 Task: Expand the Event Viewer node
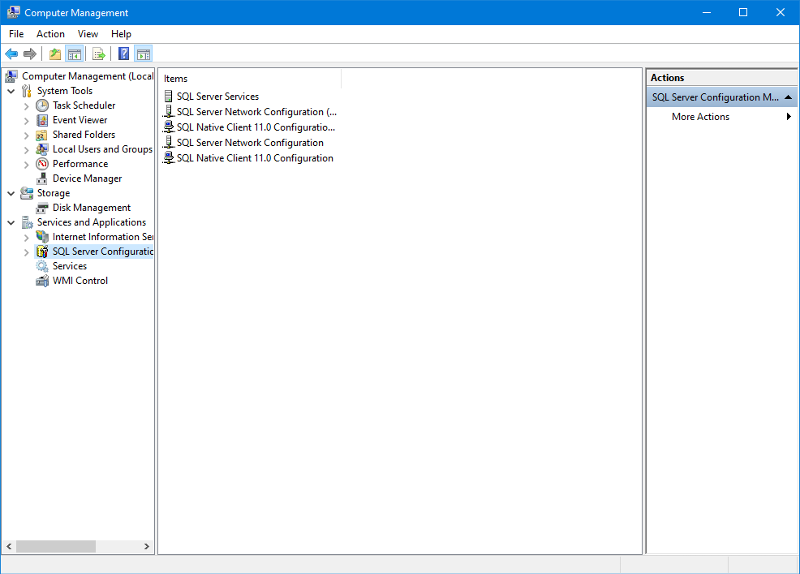(x=26, y=121)
